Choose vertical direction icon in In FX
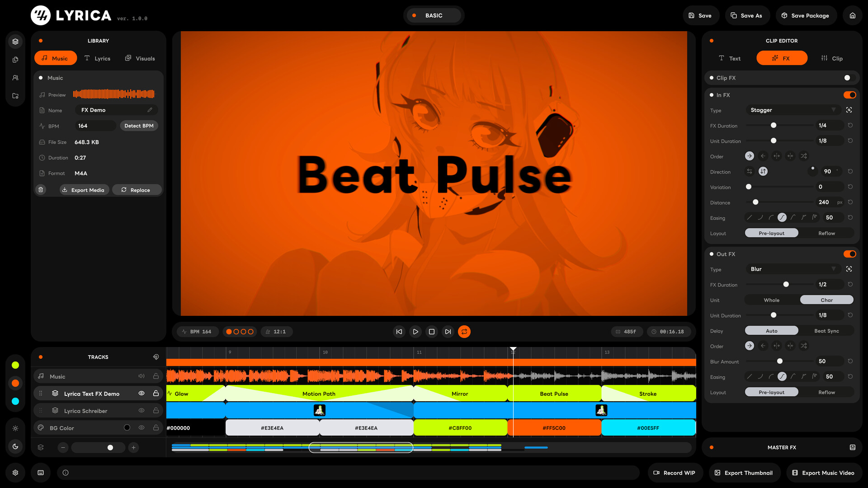This screenshot has width=868, height=488. [x=763, y=171]
